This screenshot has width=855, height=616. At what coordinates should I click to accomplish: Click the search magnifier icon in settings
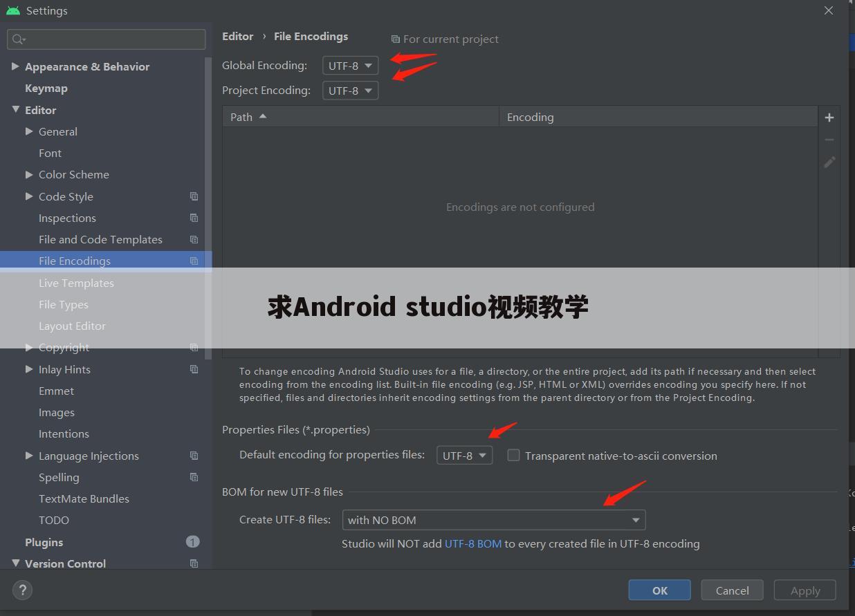tap(18, 39)
